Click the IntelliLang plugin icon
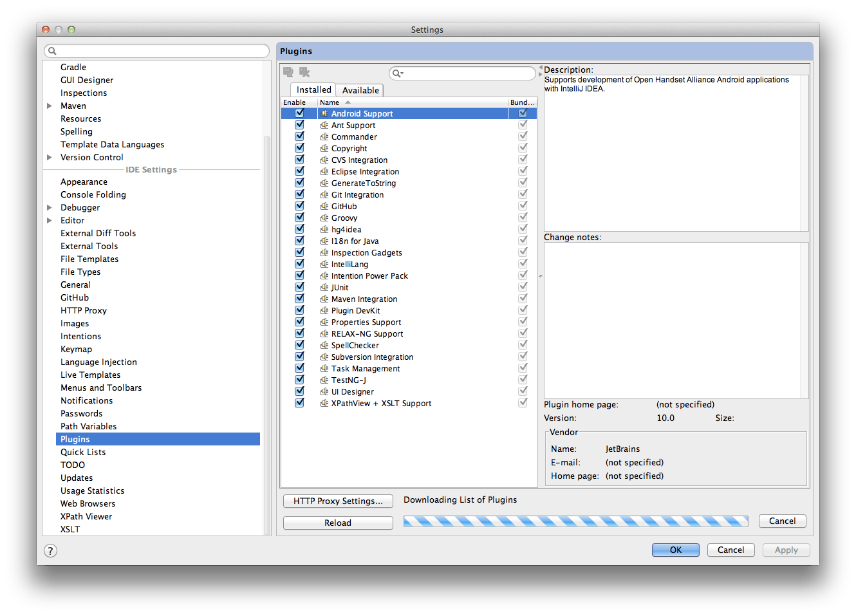Screen dimensions: 856x616 (x=324, y=264)
